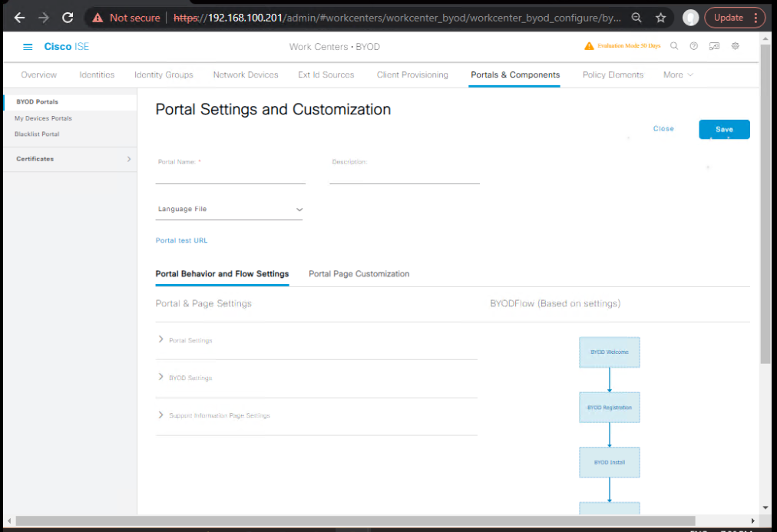This screenshot has width=777, height=532.
Task: Bookmark this page with the star icon
Action: pos(660,18)
